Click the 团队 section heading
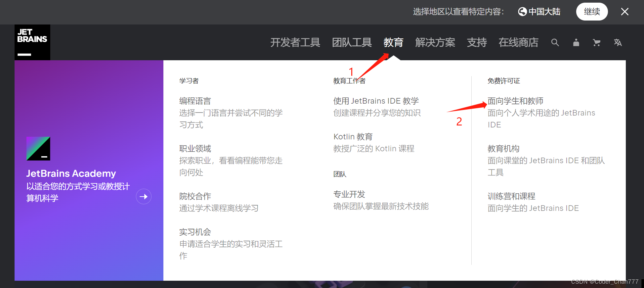 point(340,174)
